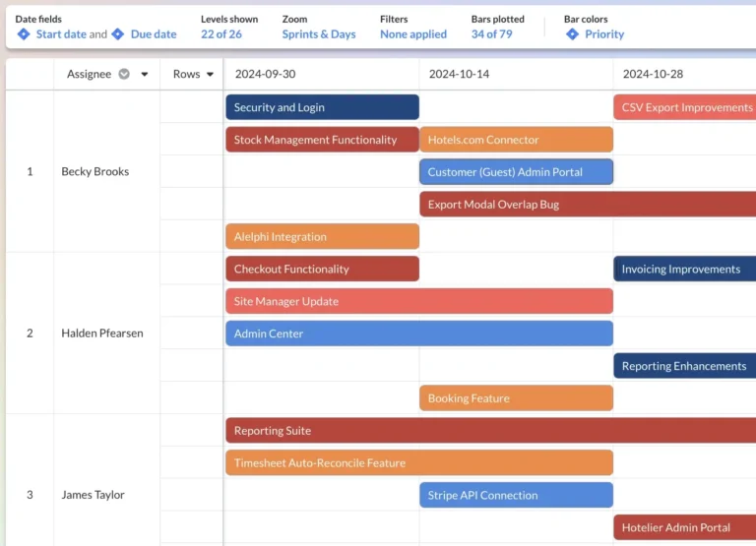
Task: Select the Stripe API Connection bar
Action: coord(517,495)
